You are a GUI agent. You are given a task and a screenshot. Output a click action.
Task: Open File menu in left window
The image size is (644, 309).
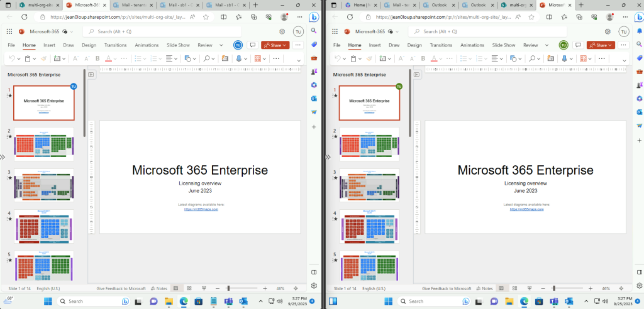point(11,45)
